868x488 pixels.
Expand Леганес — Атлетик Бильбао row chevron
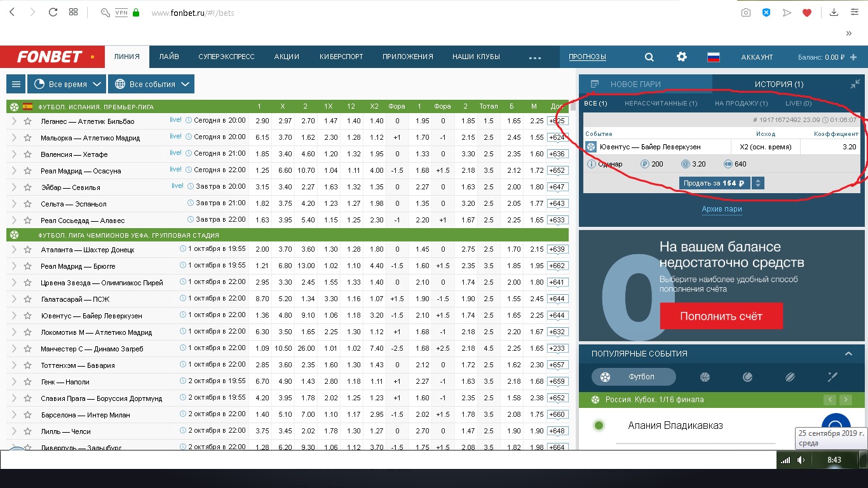pyautogui.click(x=14, y=121)
